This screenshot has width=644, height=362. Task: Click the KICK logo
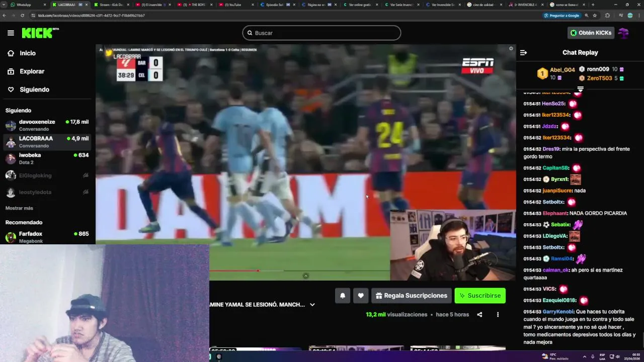coord(40,33)
